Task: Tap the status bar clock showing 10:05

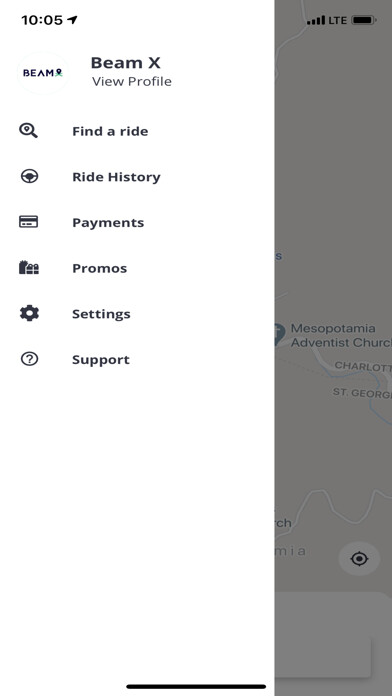Action: [x=42, y=20]
